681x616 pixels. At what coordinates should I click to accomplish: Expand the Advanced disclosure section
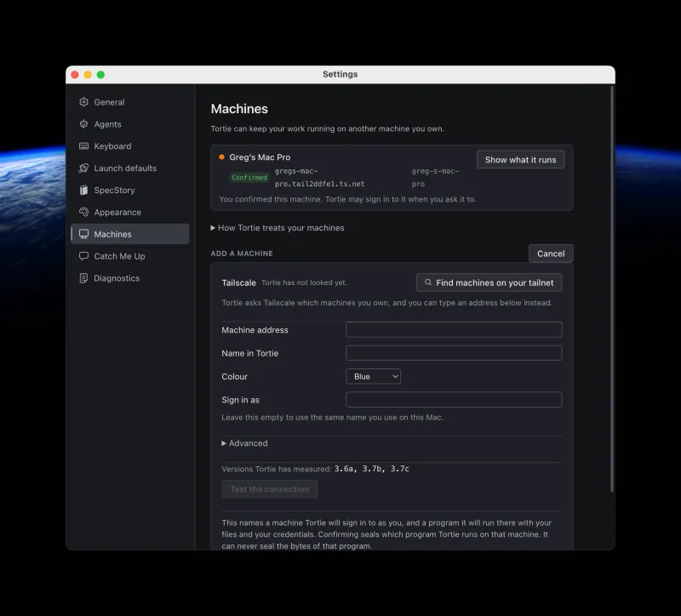[244, 443]
